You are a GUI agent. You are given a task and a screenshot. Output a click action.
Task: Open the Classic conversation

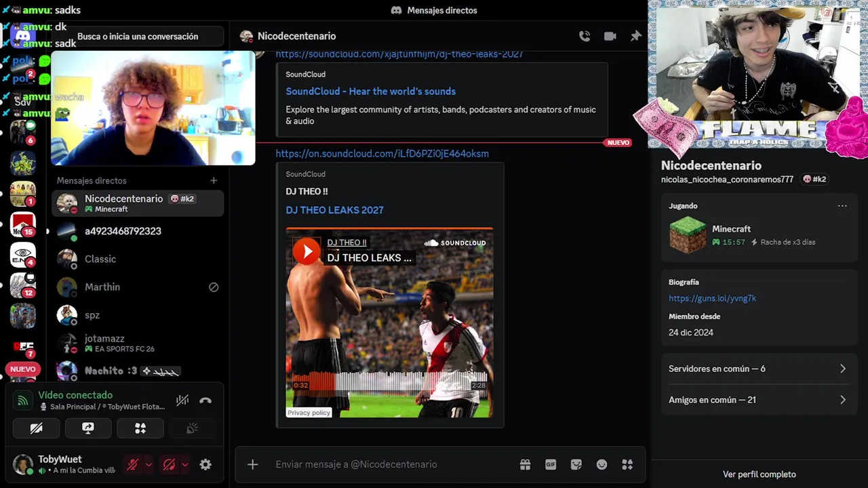coord(138,259)
